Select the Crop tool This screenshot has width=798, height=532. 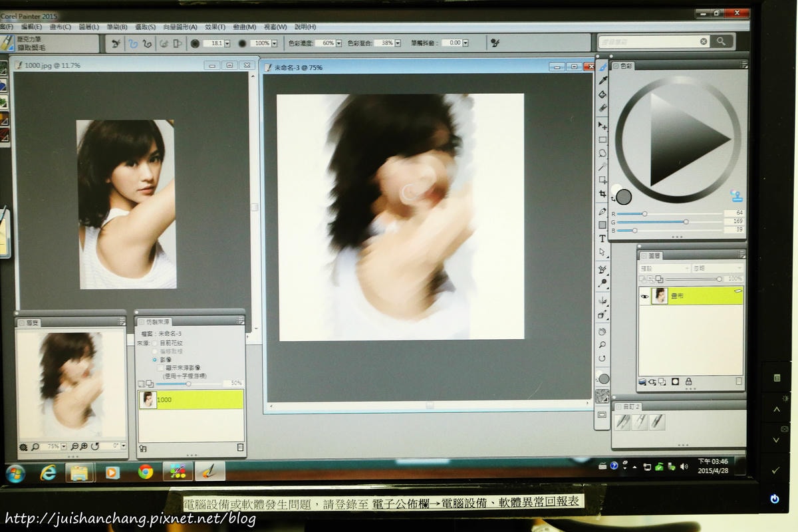(x=602, y=194)
